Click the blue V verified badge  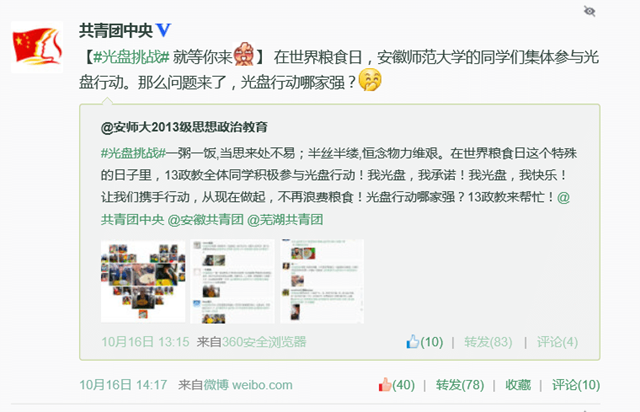point(163,30)
